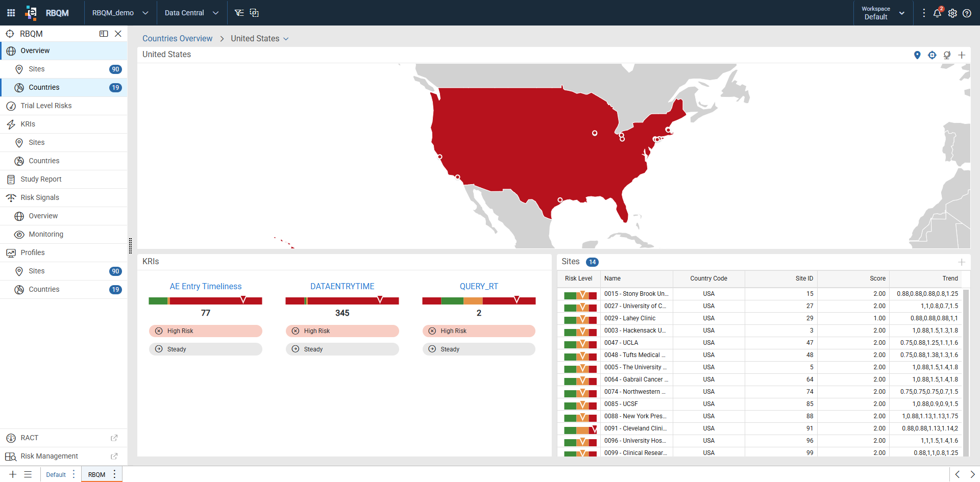This screenshot has height=482, width=980.
Task: Open Study Report
Action: coord(64,180)
